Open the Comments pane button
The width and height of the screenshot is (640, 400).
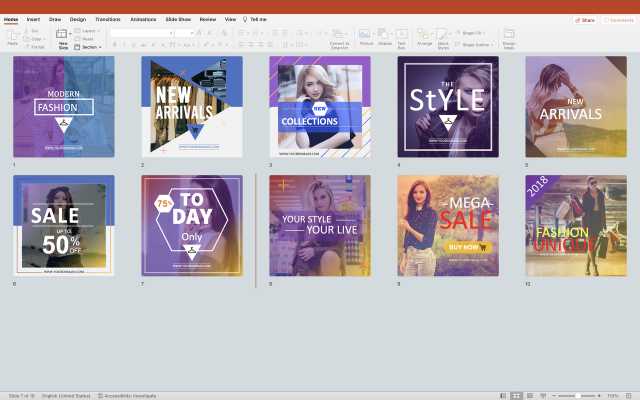618,19
